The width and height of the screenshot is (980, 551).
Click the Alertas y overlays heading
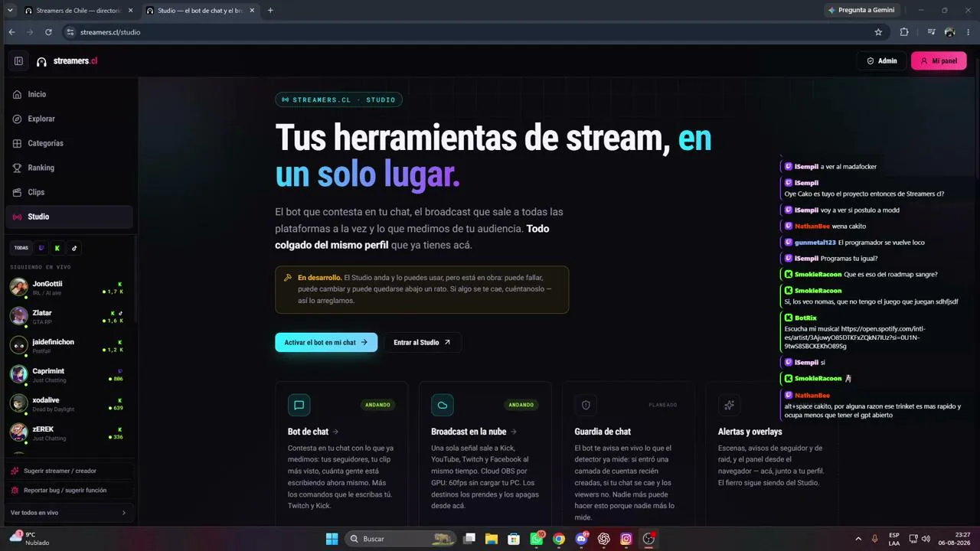750,432
